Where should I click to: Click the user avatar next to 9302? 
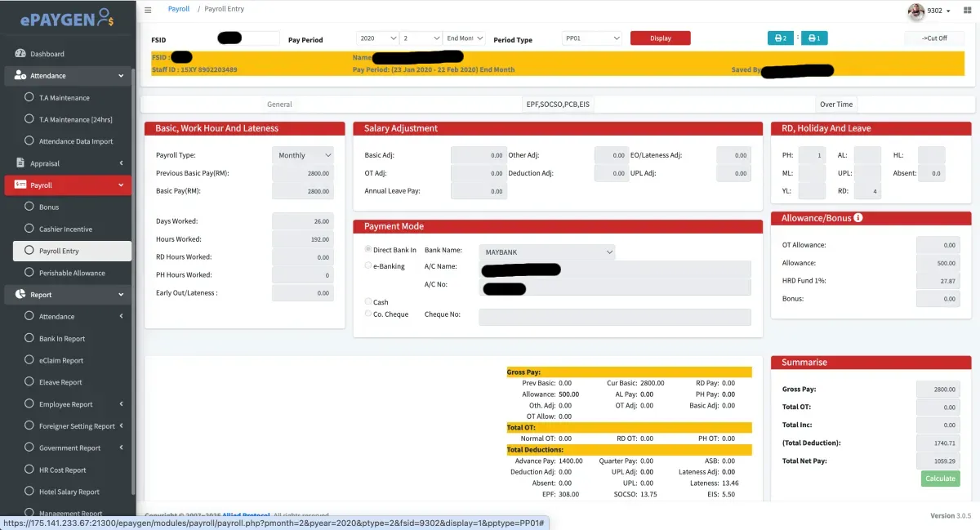(x=916, y=11)
